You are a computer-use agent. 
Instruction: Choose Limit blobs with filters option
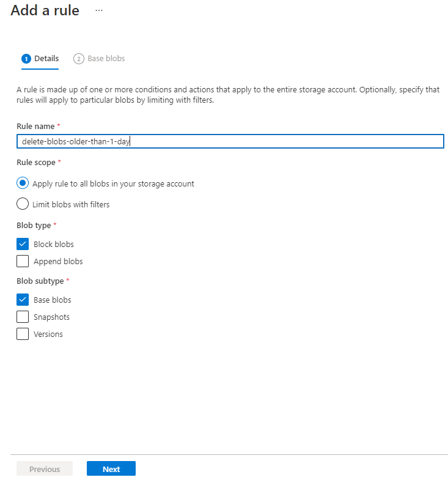coord(23,204)
